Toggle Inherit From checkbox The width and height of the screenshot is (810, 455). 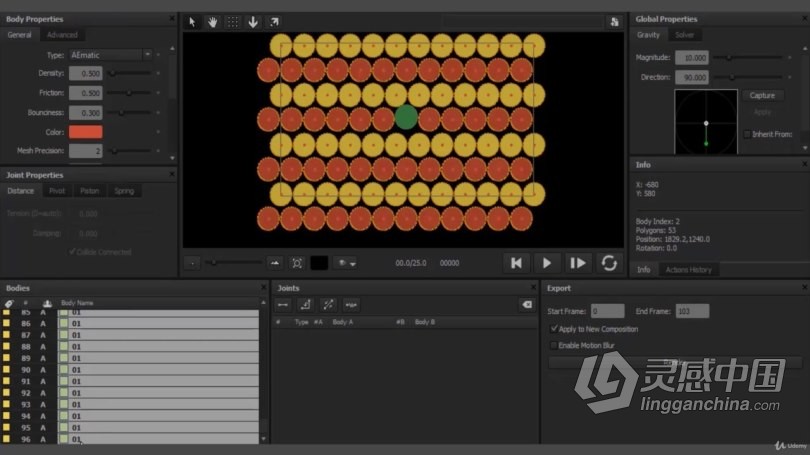point(747,134)
